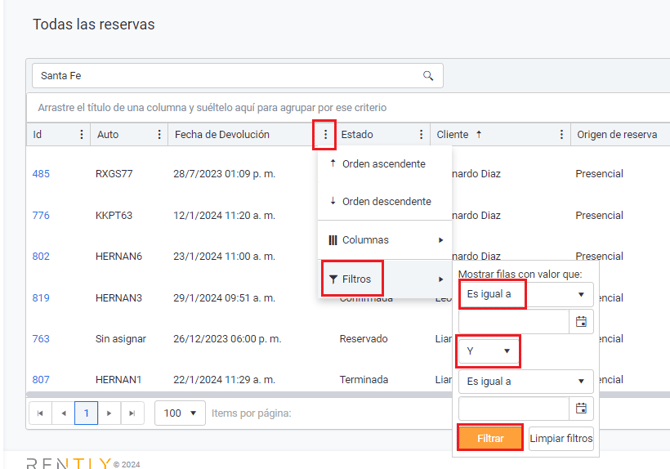The height and width of the screenshot is (469, 670).
Task: Go to the last page
Action: tap(131, 413)
